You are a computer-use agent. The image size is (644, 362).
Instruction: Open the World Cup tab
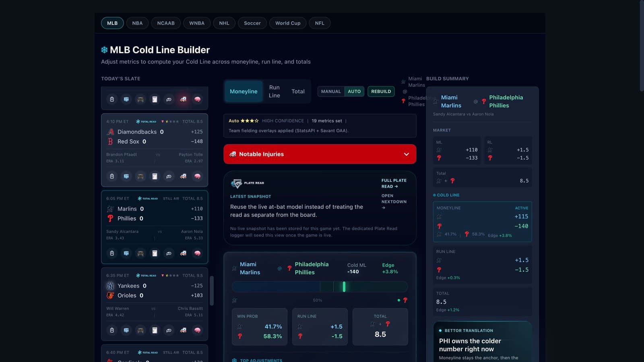pos(288,23)
